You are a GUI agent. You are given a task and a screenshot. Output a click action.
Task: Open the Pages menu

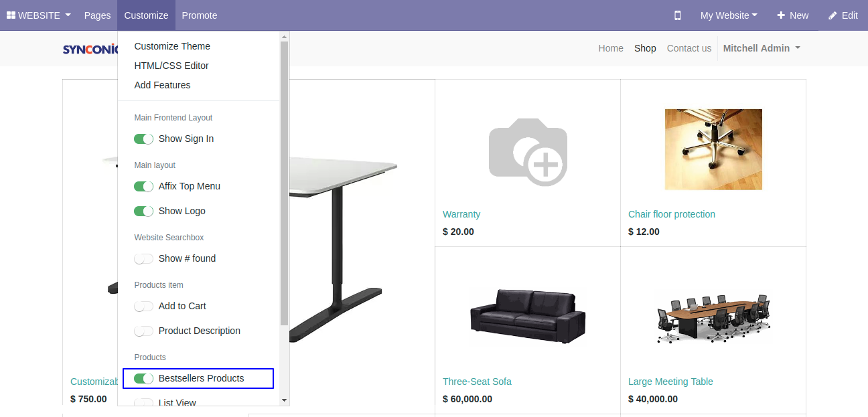click(97, 15)
